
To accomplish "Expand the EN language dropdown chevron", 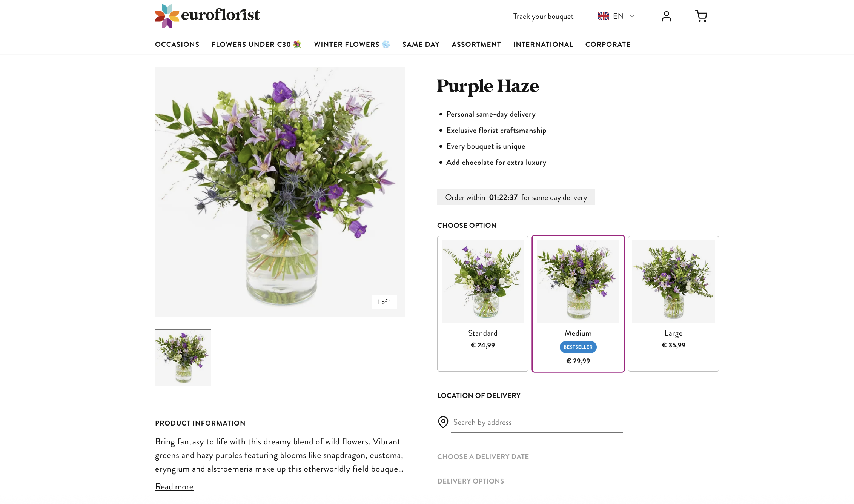I will (632, 16).
